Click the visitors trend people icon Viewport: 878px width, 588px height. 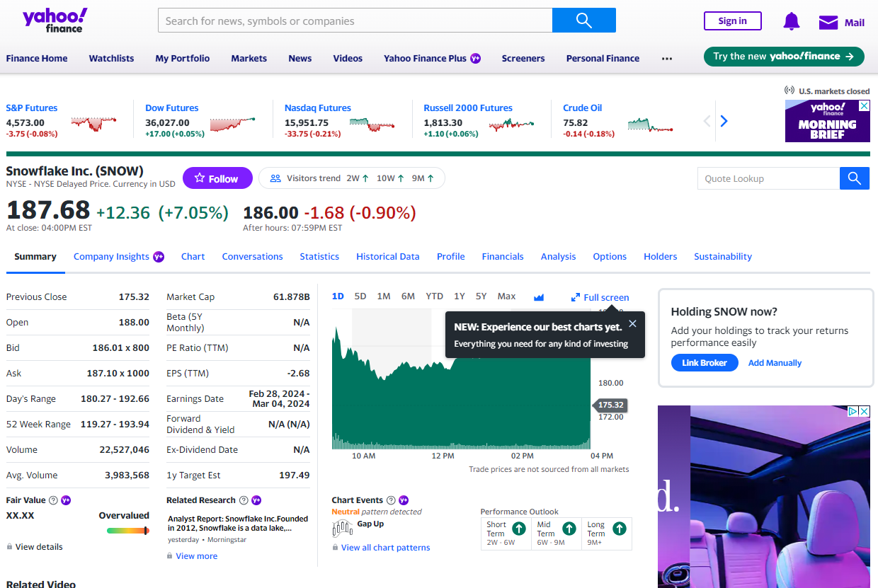tap(276, 178)
